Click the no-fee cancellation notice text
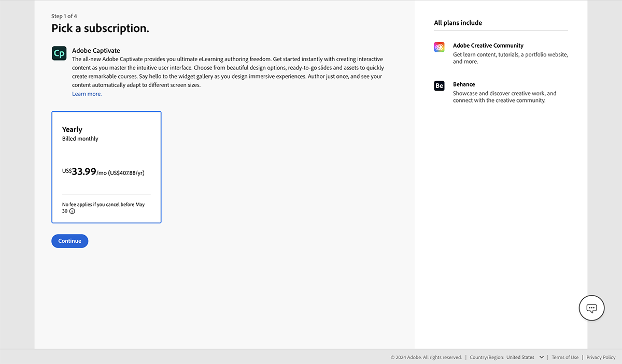 (x=103, y=205)
